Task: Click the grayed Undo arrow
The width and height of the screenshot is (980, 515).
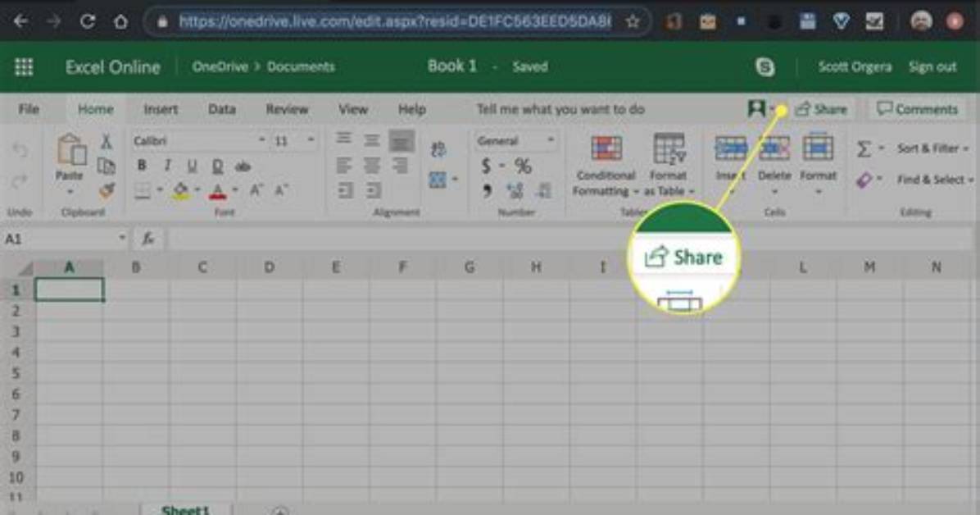Action: [20, 150]
